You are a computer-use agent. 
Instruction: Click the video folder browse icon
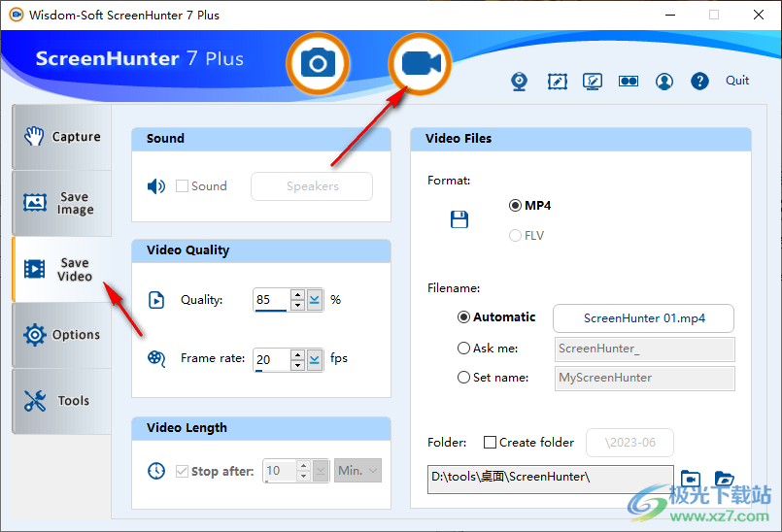[x=691, y=479]
